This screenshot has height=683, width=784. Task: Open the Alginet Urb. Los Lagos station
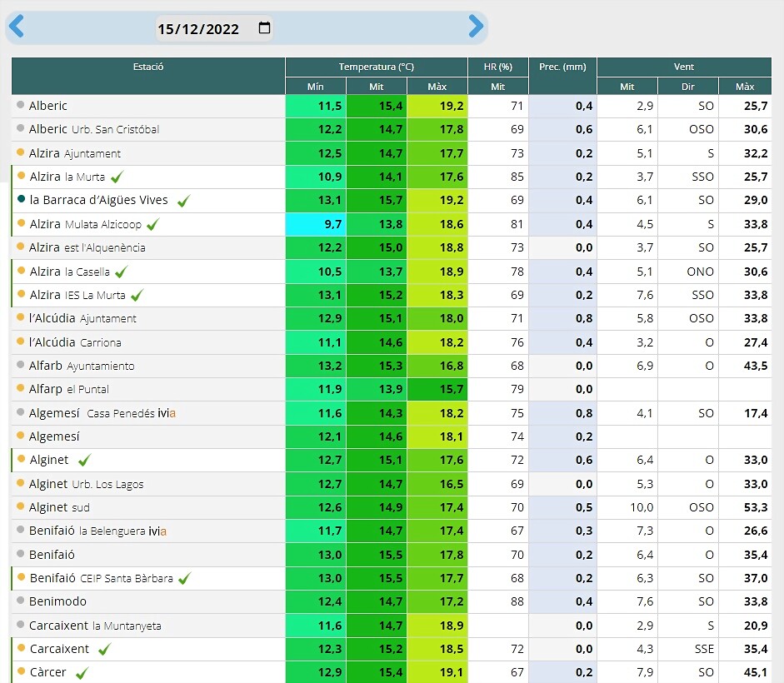[86, 484]
